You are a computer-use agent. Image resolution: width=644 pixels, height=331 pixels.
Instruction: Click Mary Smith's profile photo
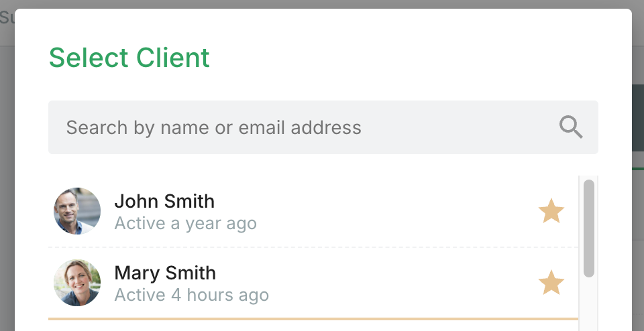click(x=77, y=283)
